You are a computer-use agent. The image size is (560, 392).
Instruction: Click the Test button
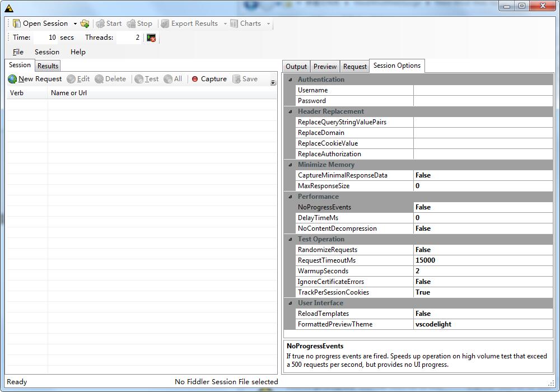pos(147,79)
